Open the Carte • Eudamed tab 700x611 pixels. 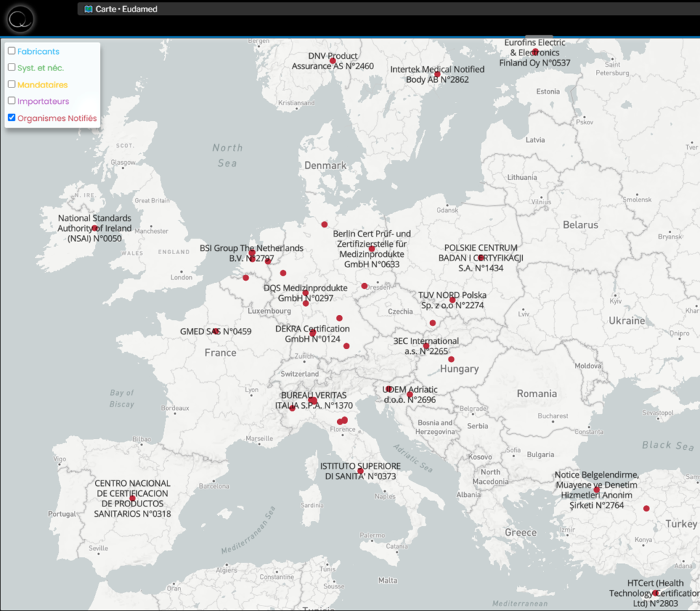121,9
